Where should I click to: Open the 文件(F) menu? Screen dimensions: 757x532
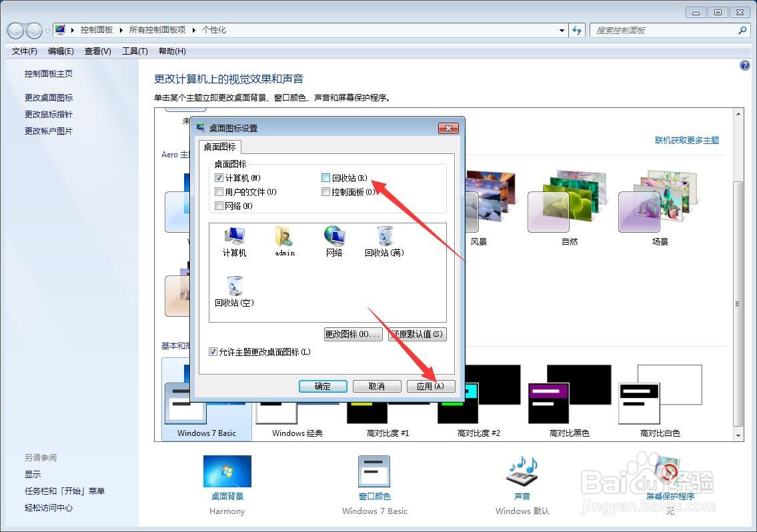click(24, 51)
